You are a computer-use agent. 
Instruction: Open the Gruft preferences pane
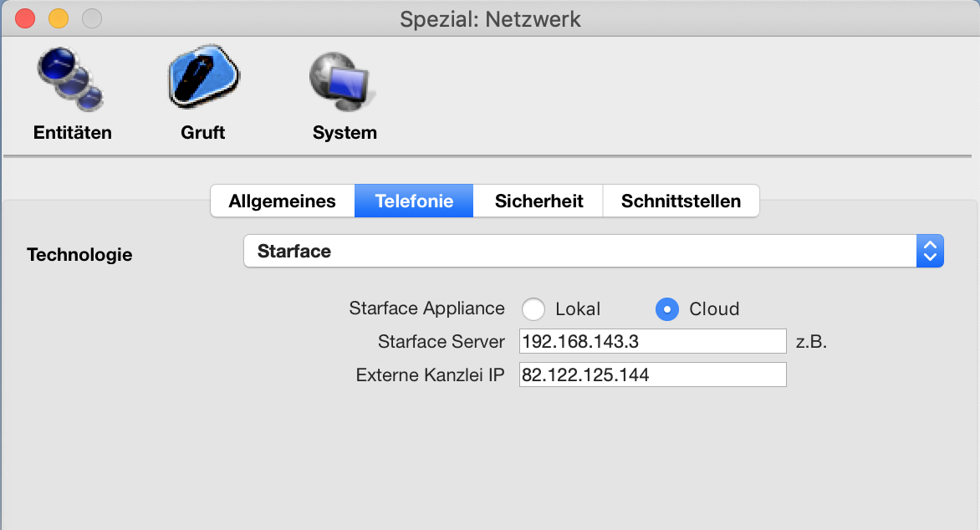[x=203, y=94]
